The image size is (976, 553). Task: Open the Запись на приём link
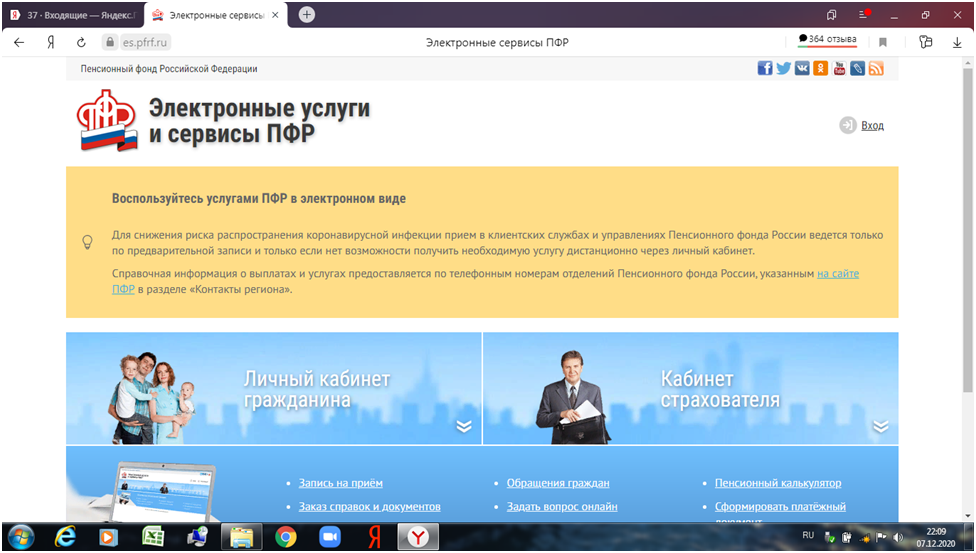coord(340,483)
